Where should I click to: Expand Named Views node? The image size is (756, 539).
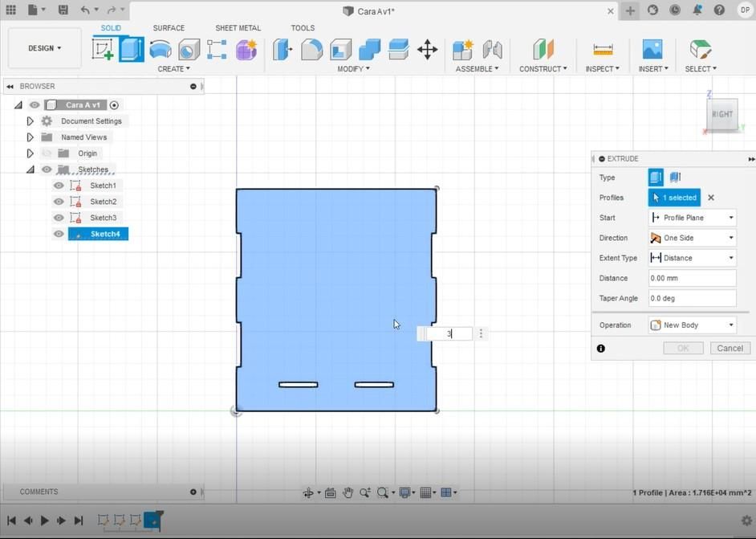click(30, 137)
